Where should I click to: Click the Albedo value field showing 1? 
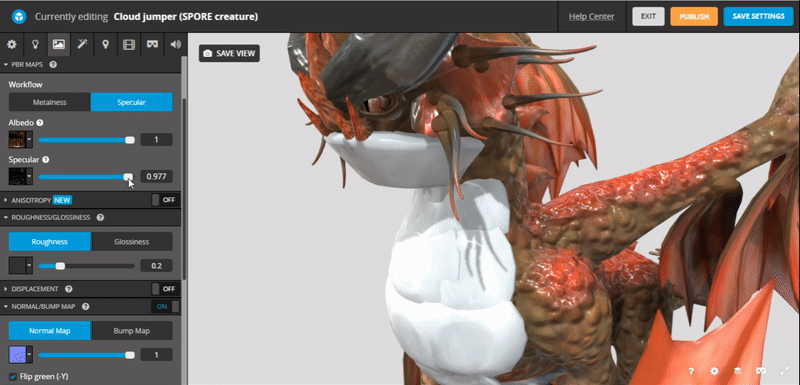[x=156, y=139]
